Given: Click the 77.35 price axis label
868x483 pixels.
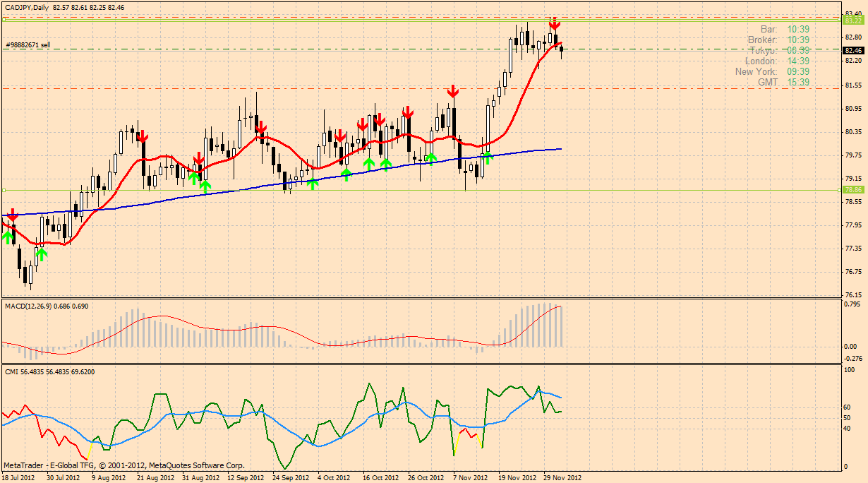Looking at the screenshot, I should tap(852, 249).
